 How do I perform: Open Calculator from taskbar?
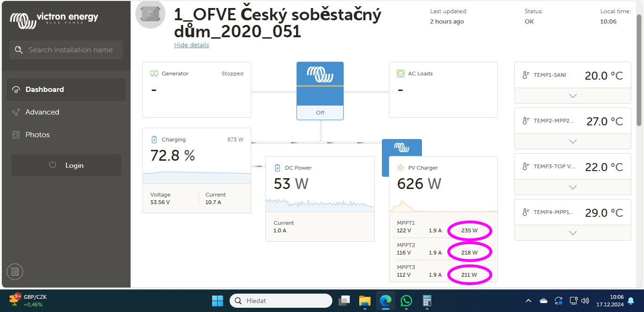(x=427, y=301)
